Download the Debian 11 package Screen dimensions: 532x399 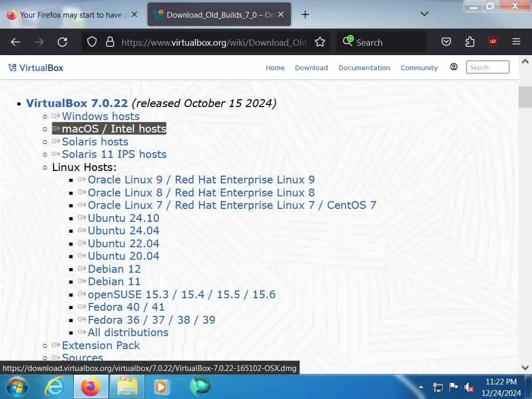pyautogui.click(x=114, y=281)
